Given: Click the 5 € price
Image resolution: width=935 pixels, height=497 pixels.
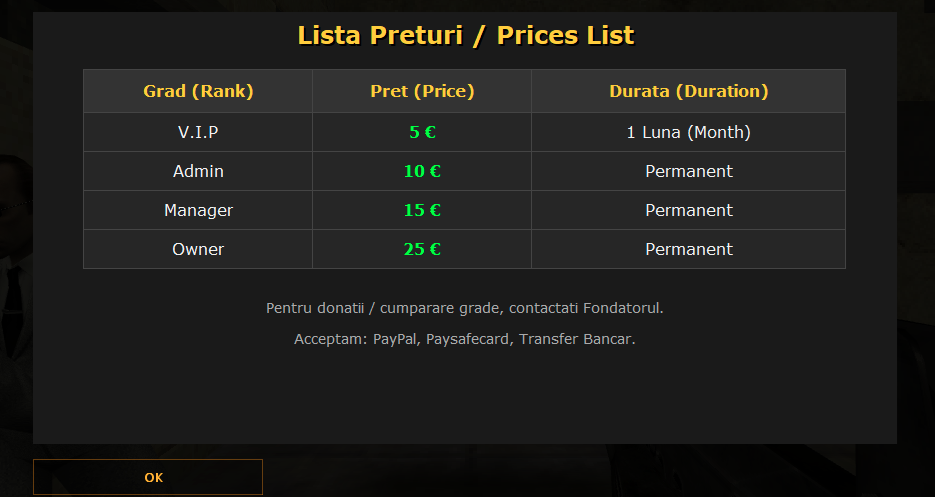Looking at the screenshot, I should (x=422, y=132).
